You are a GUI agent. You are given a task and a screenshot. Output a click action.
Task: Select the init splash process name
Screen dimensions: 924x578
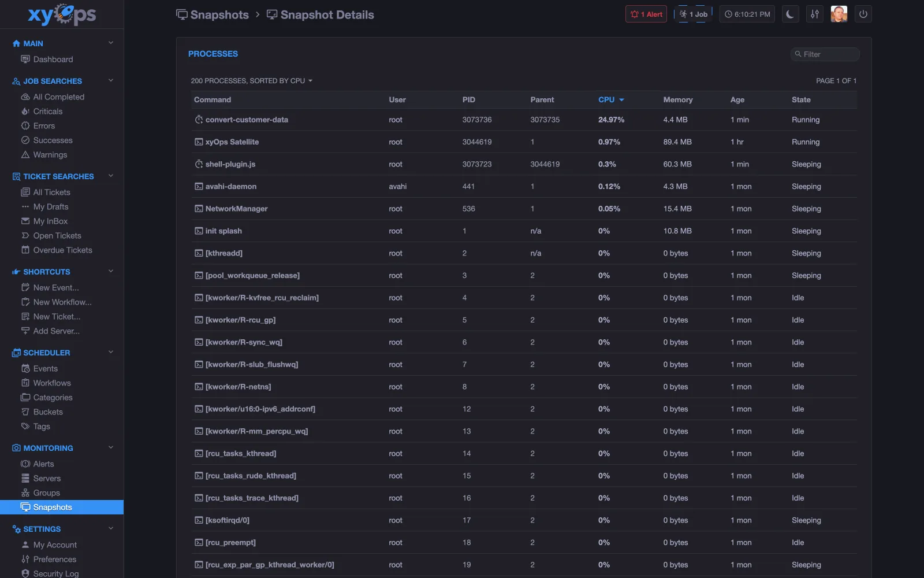pyautogui.click(x=223, y=231)
